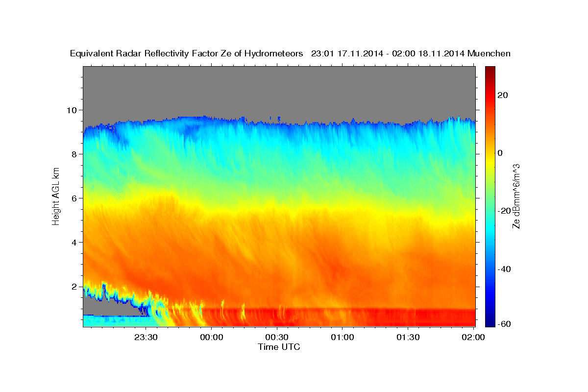Click the height tick label '6'
The height and width of the screenshot is (392, 588).
click(x=75, y=198)
